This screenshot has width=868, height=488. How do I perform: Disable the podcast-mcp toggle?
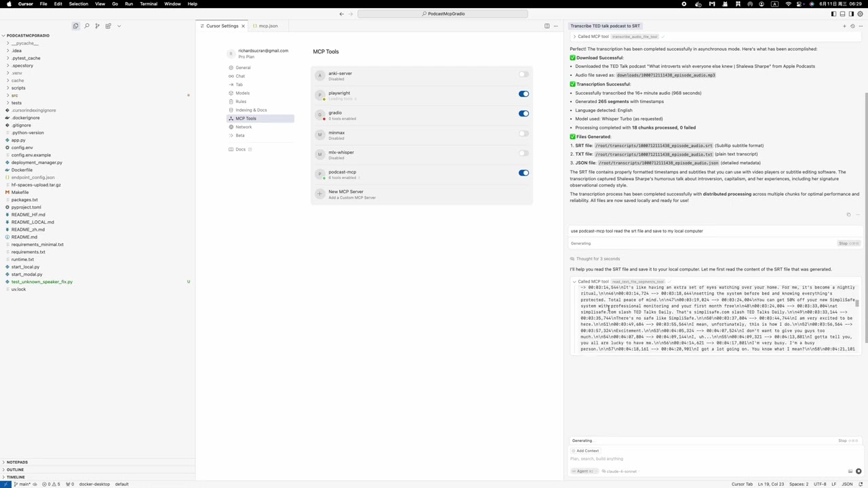pos(524,173)
